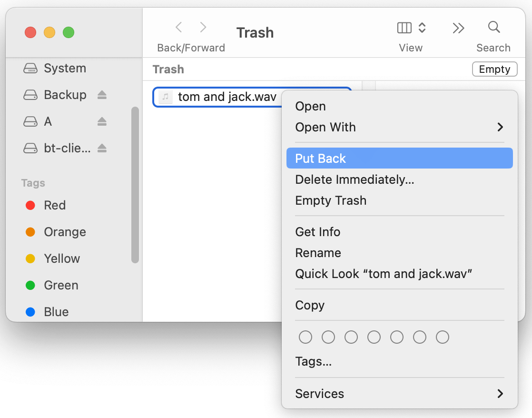Eject the Backup drive
532x418 pixels.
tap(101, 95)
